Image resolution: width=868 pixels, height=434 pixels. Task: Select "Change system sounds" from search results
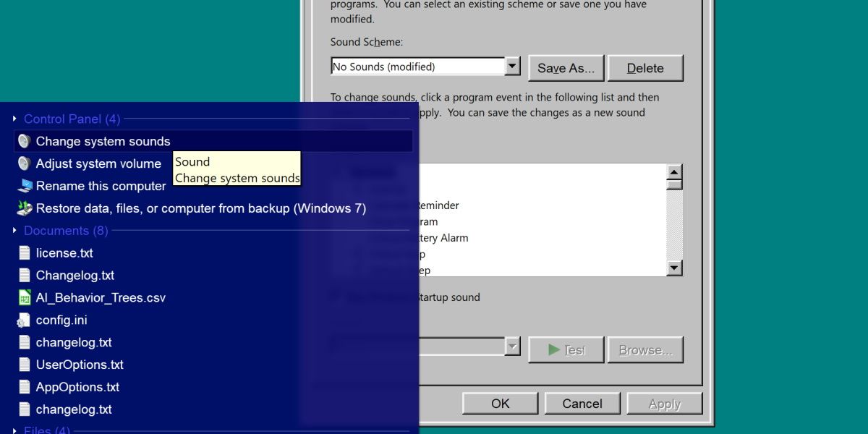click(x=103, y=141)
